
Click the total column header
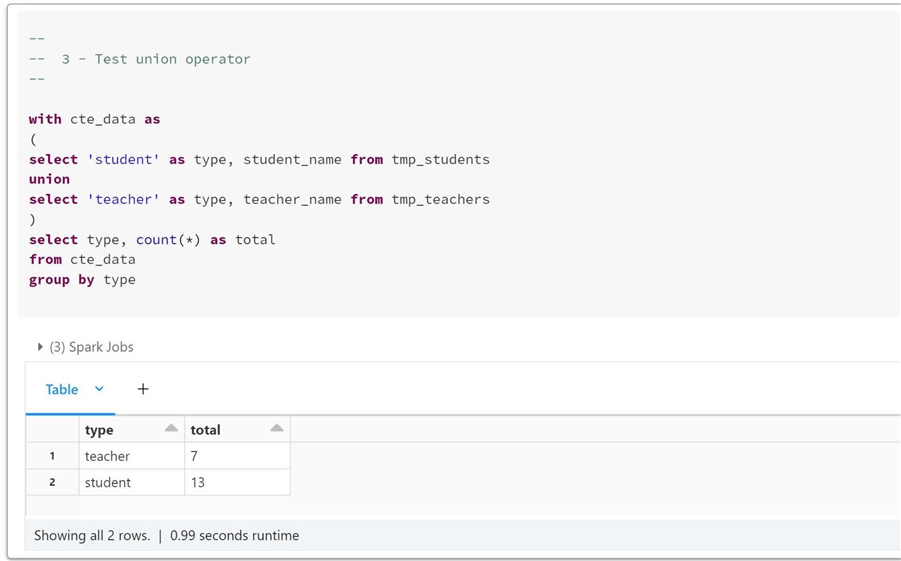[x=237, y=429]
